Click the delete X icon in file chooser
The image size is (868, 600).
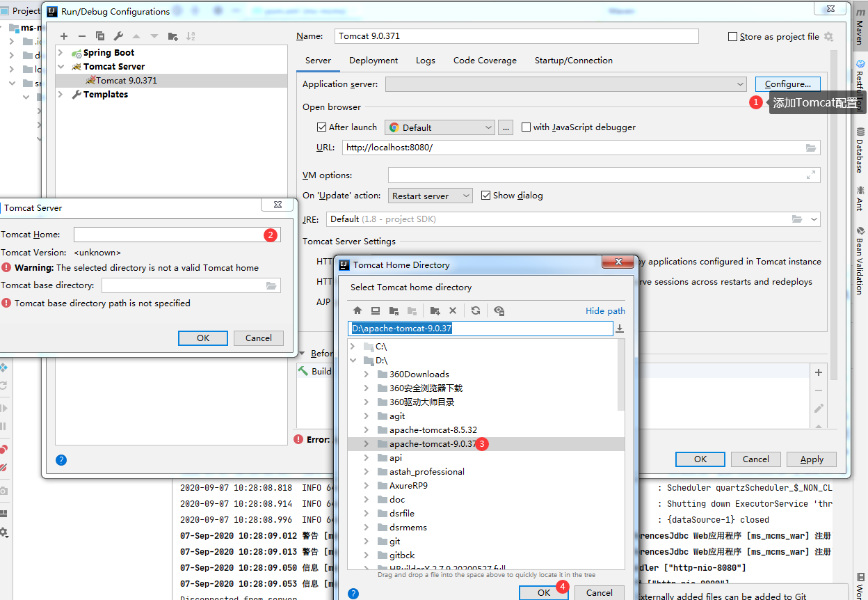453,310
